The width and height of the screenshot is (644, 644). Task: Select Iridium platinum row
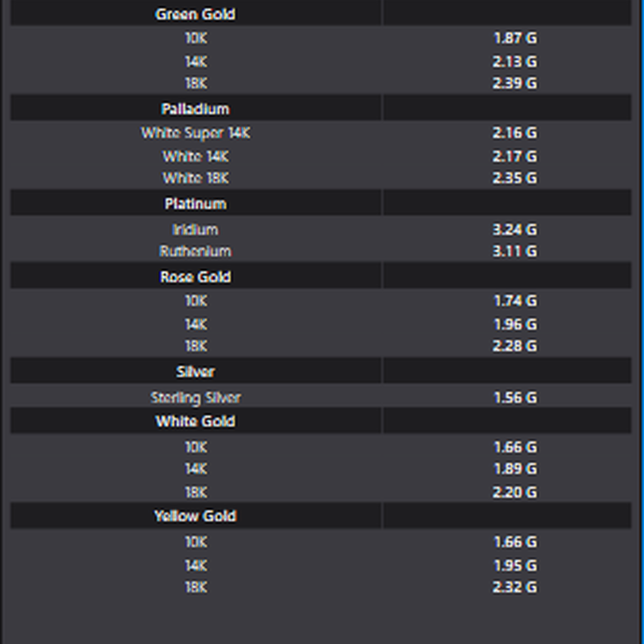point(195,230)
